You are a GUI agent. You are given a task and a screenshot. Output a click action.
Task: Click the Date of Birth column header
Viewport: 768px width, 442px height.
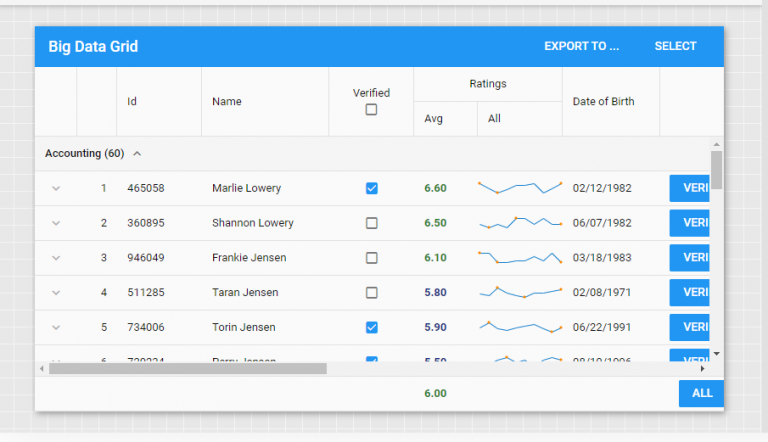pyautogui.click(x=603, y=101)
